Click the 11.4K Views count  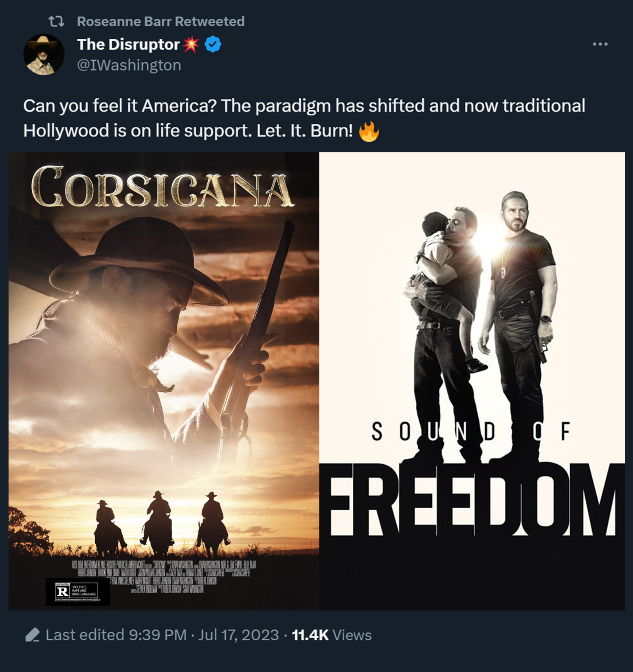(x=332, y=635)
